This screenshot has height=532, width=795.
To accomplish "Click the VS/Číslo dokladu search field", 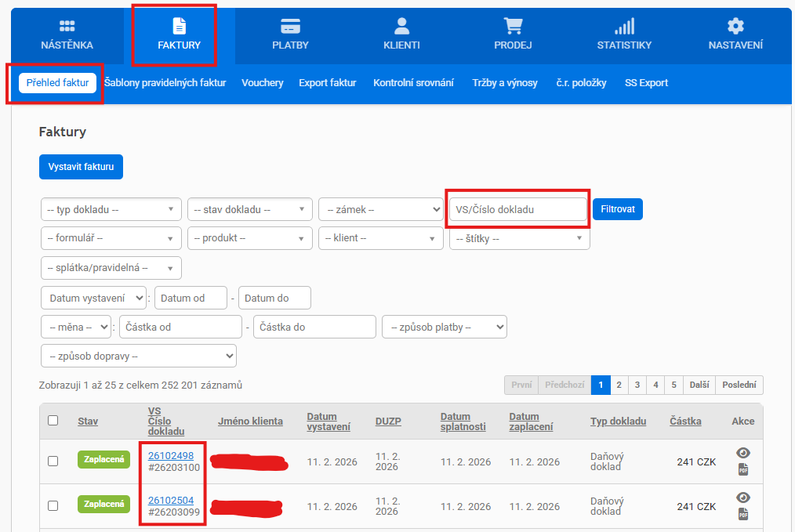I will pos(518,209).
